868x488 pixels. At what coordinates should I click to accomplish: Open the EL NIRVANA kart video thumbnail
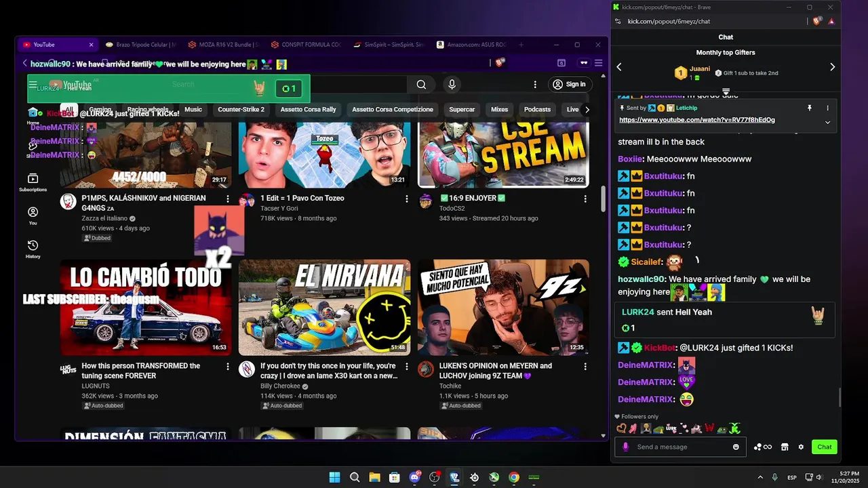(324, 307)
